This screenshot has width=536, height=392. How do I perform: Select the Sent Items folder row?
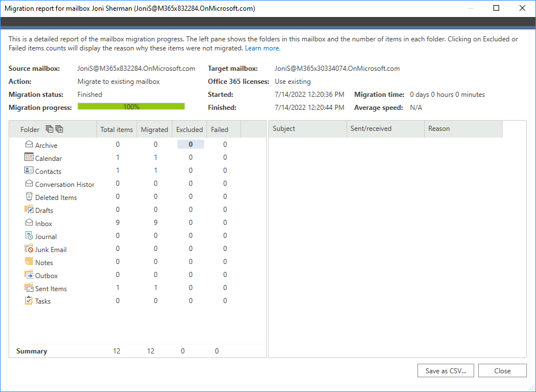pos(137,288)
